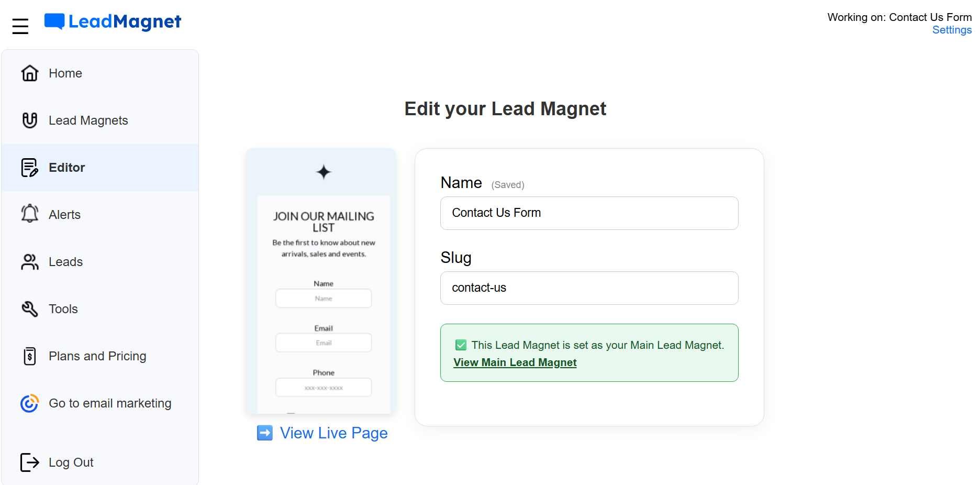The image size is (980, 485).
Task: Click View Main Lead Magnet link
Action: click(x=515, y=362)
